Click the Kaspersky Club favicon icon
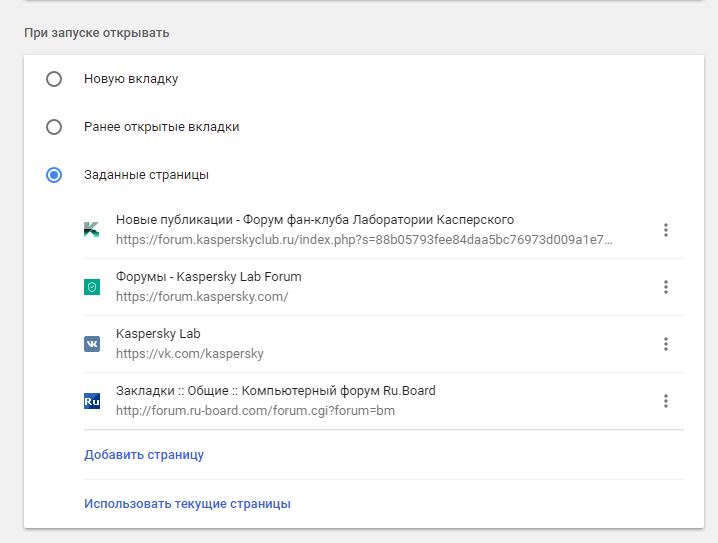Image resolution: width=718 pixels, height=543 pixels. [92, 230]
